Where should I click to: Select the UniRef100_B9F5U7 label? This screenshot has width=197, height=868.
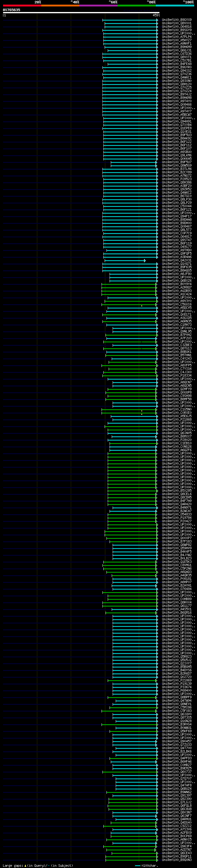point(176,162)
